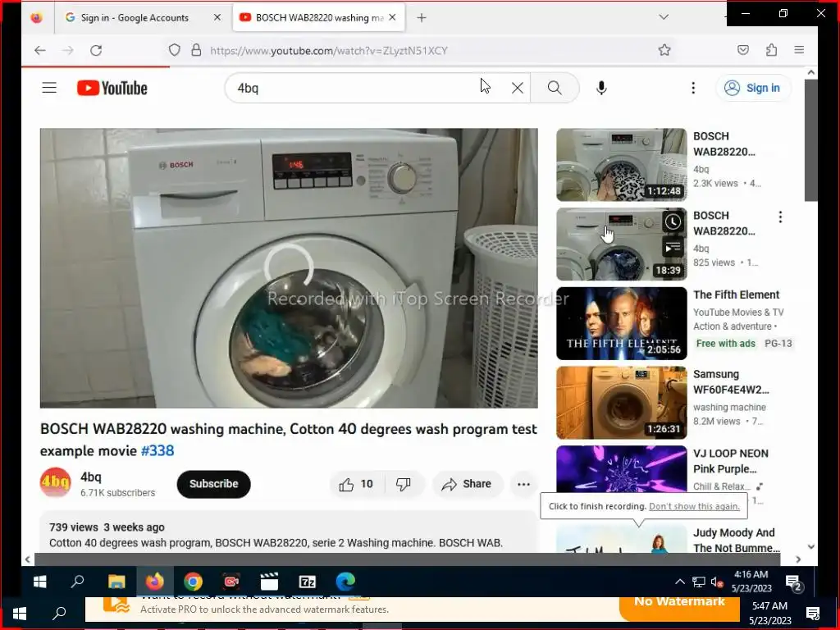Close the BOSCH WAB28220 tab
The image size is (840, 630).
pyautogui.click(x=392, y=18)
